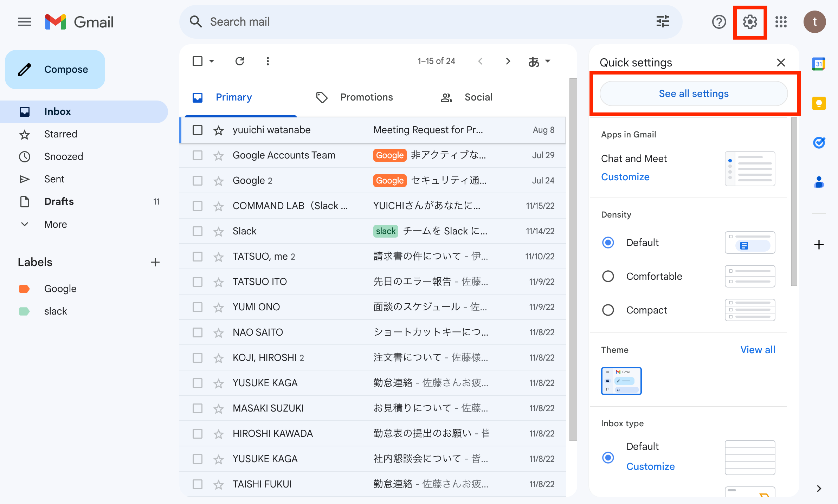Viewport: 838px width, 504px height.
Task: Check the Google 2 email checkbox
Action: (x=198, y=181)
